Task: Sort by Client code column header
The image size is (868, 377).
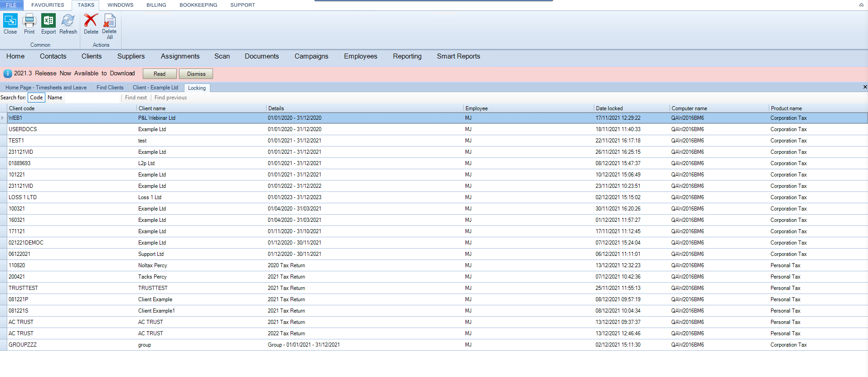Action: pyautogui.click(x=72, y=108)
